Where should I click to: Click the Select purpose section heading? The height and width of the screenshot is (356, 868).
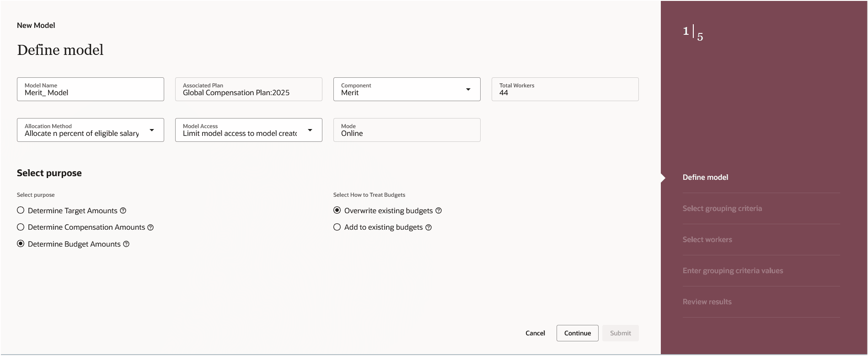tap(49, 173)
